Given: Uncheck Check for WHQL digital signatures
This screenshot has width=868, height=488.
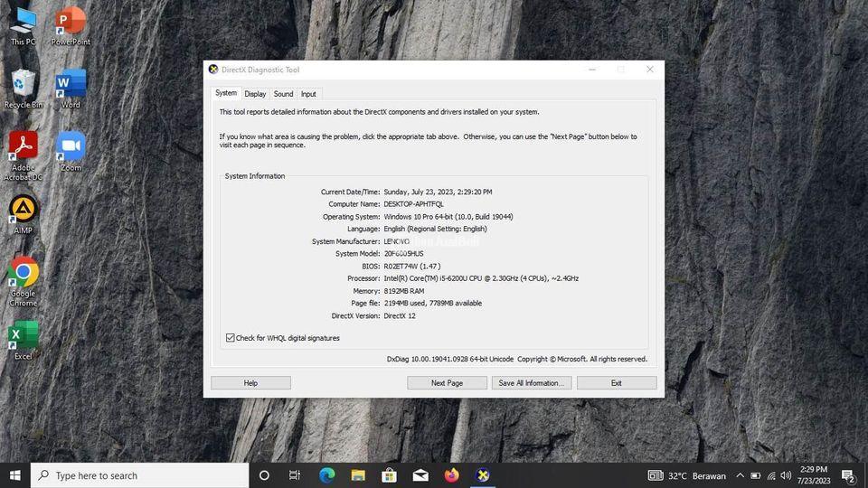Looking at the screenshot, I should click(x=231, y=338).
